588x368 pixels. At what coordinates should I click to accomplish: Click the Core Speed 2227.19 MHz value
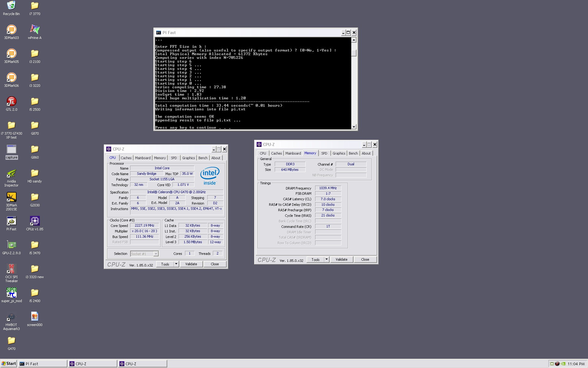[x=145, y=225]
